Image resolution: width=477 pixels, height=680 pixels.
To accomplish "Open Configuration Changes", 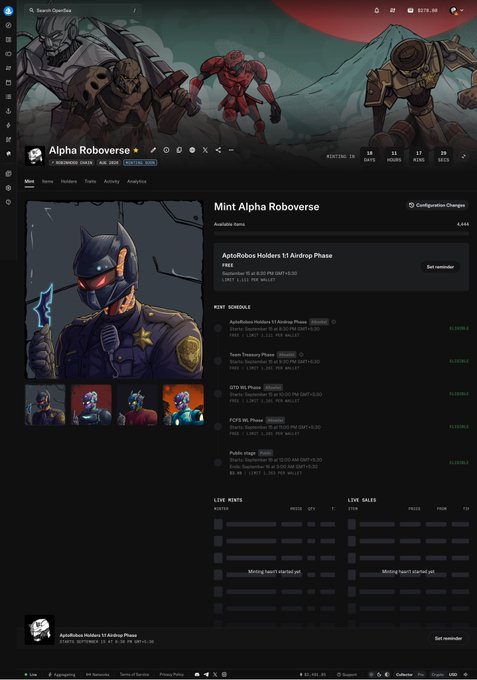I will [x=437, y=205].
